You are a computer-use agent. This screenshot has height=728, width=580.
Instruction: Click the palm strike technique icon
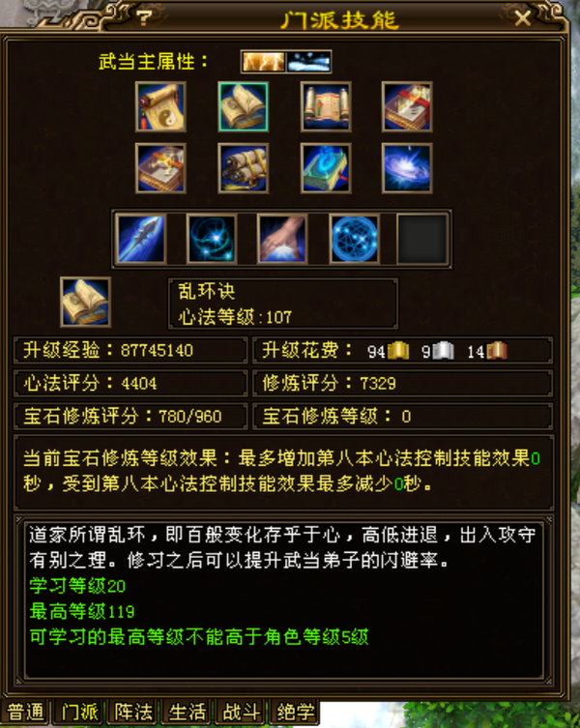(282, 239)
